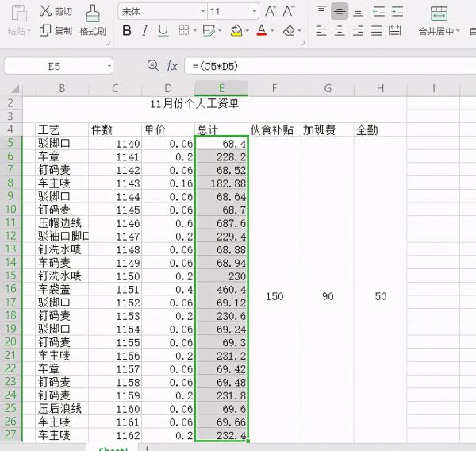Align text left
Screen dimensions: 476x451
click(x=321, y=31)
